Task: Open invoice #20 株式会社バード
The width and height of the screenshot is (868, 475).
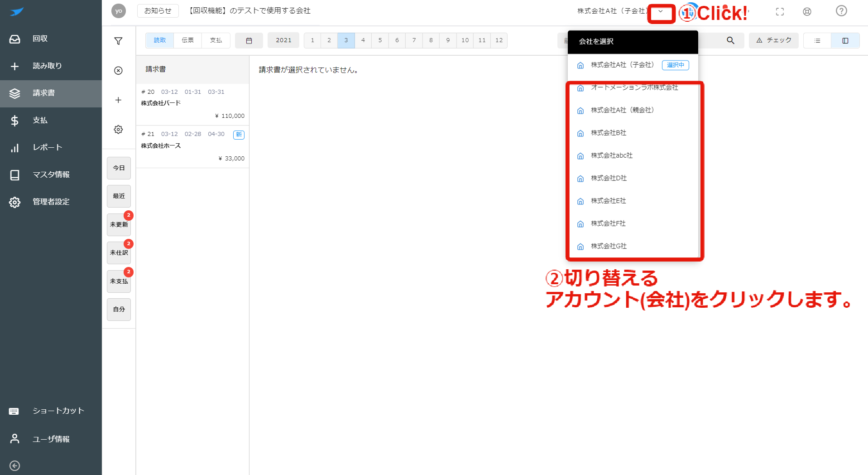Action: tap(192, 104)
